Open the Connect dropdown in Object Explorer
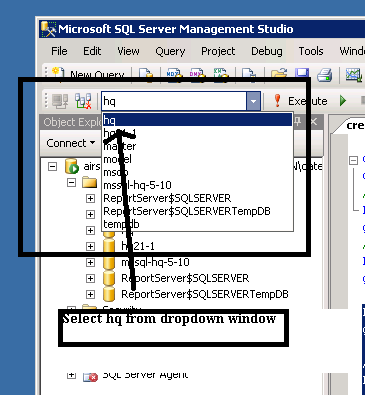The width and height of the screenshot is (365, 395). pos(71,143)
